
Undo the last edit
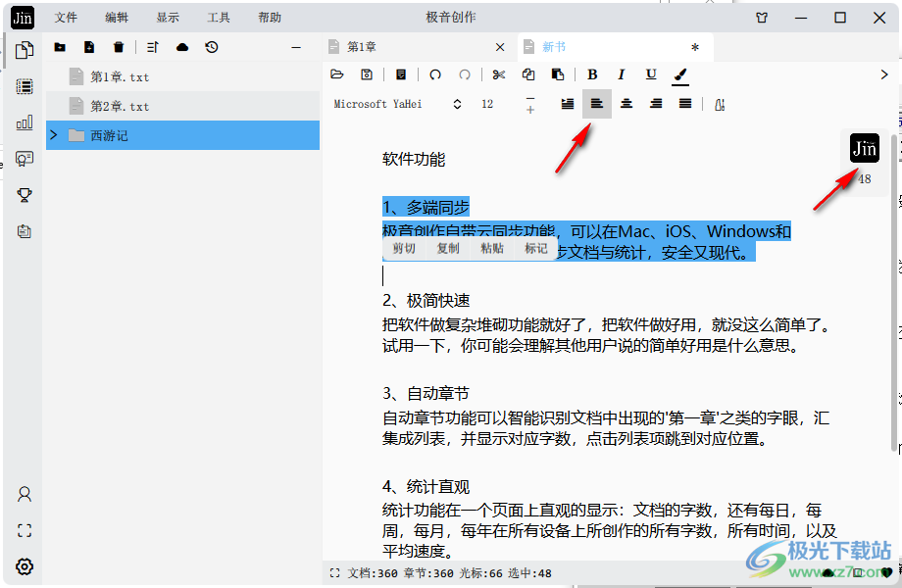(x=435, y=74)
